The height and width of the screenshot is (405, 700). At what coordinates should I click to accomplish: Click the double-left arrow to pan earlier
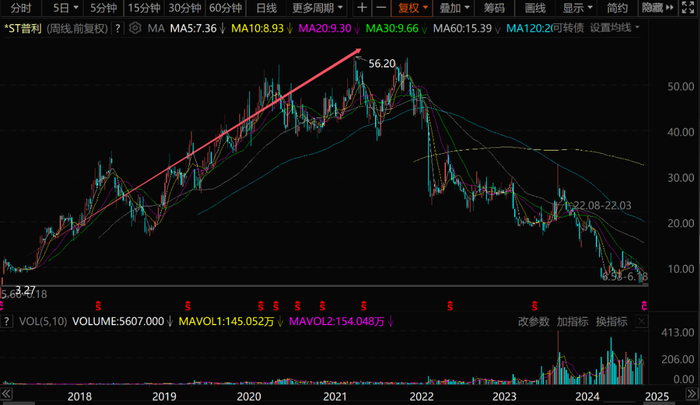pos(6,394)
